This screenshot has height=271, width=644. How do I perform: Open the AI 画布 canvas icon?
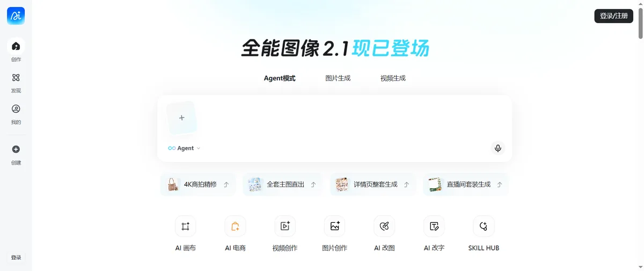(186, 226)
